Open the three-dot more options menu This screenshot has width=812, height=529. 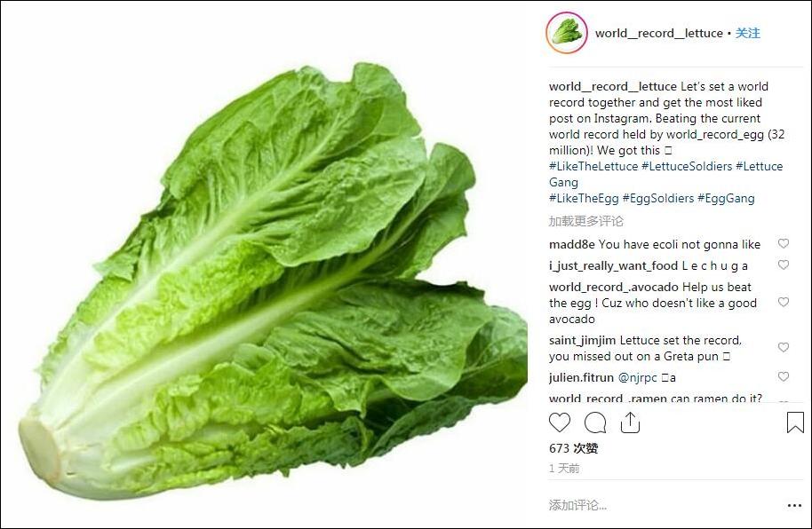pos(794,505)
